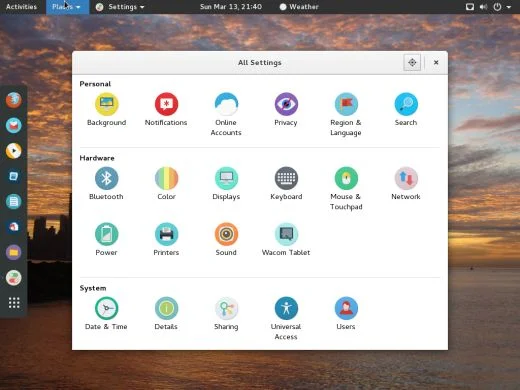Open Universal Access settings

[286, 318]
